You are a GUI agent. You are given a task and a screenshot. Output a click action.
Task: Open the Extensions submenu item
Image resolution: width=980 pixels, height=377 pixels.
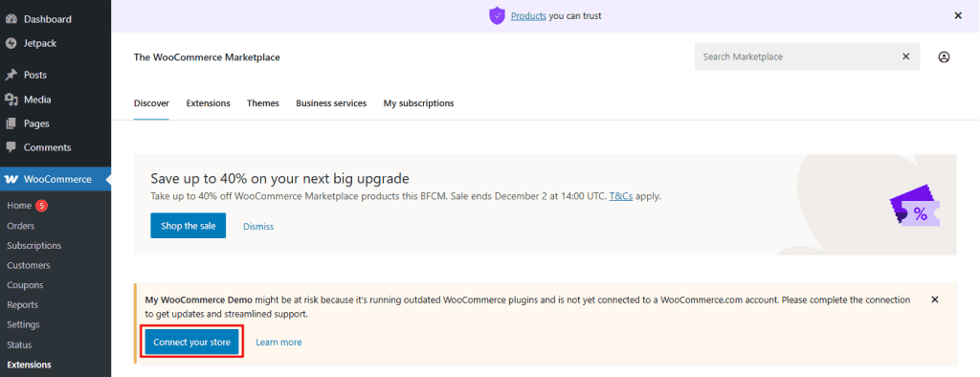(x=29, y=366)
